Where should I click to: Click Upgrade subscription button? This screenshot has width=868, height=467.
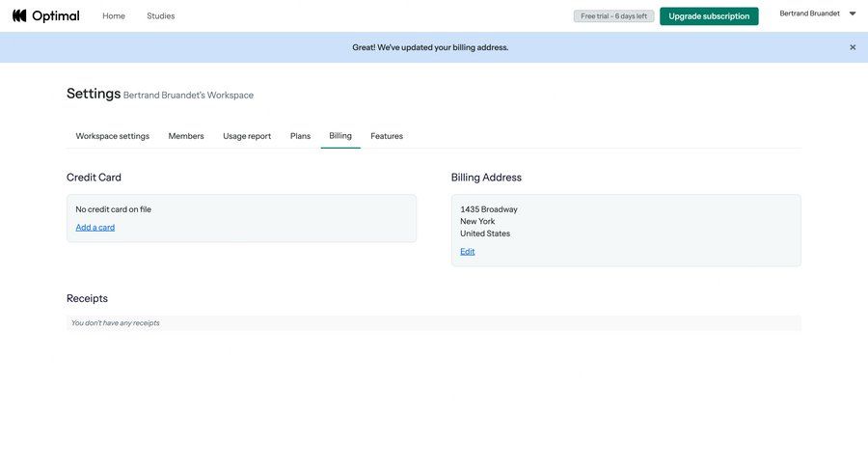point(709,16)
